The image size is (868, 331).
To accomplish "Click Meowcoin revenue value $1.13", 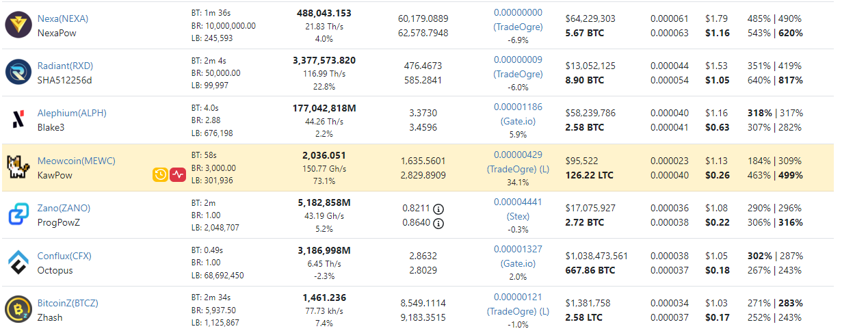I will coord(716,161).
